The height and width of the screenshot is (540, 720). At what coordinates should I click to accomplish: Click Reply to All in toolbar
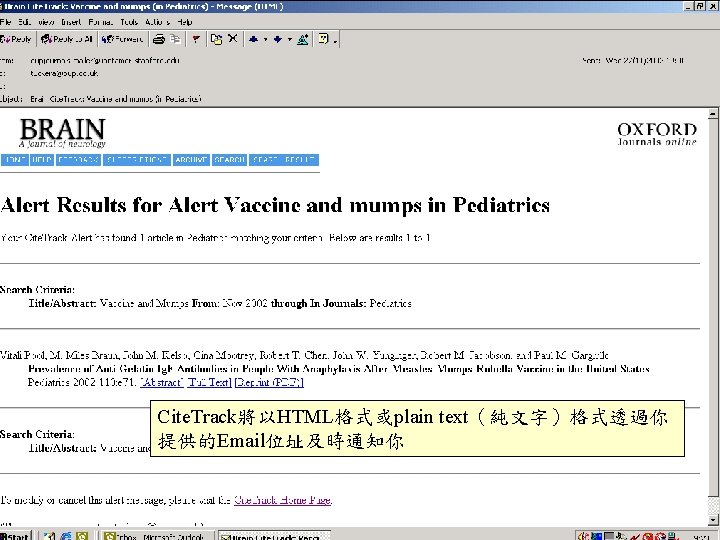(67, 39)
